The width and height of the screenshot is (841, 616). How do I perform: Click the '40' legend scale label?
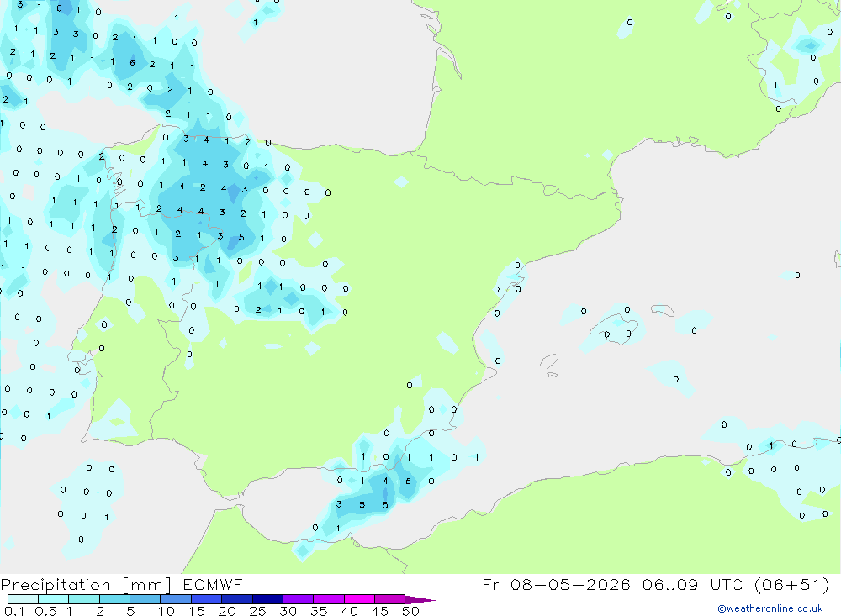click(349, 611)
